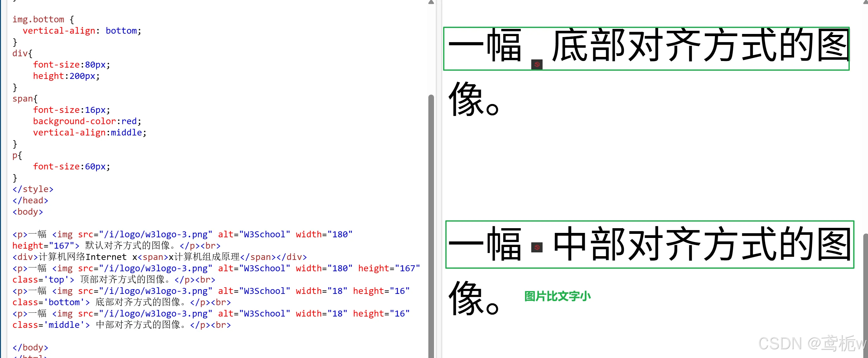
Task: Click '底部对齐方式的图' text in the preview
Action: [x=701, y=46]
